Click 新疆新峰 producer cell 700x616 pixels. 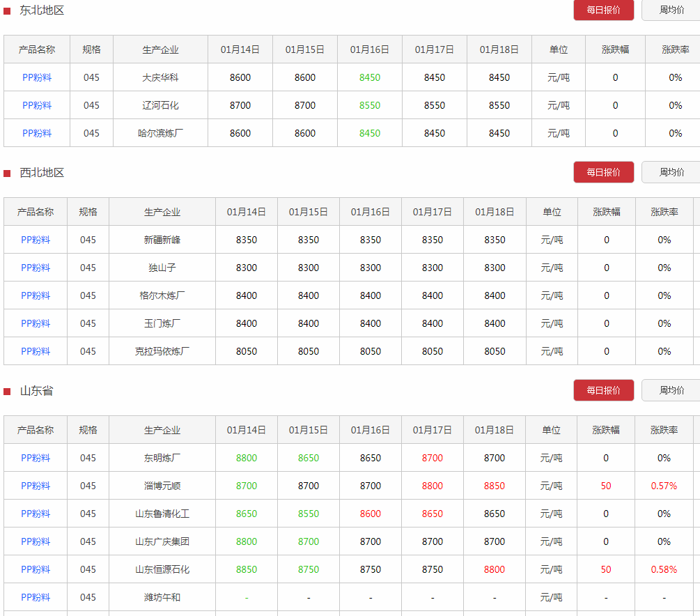pos(162,240)
